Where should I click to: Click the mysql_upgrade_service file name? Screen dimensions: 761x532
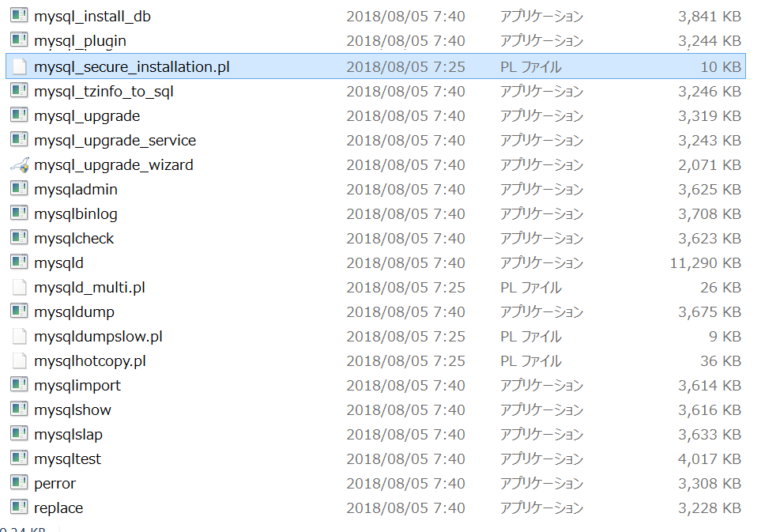[x=115, y=141]
